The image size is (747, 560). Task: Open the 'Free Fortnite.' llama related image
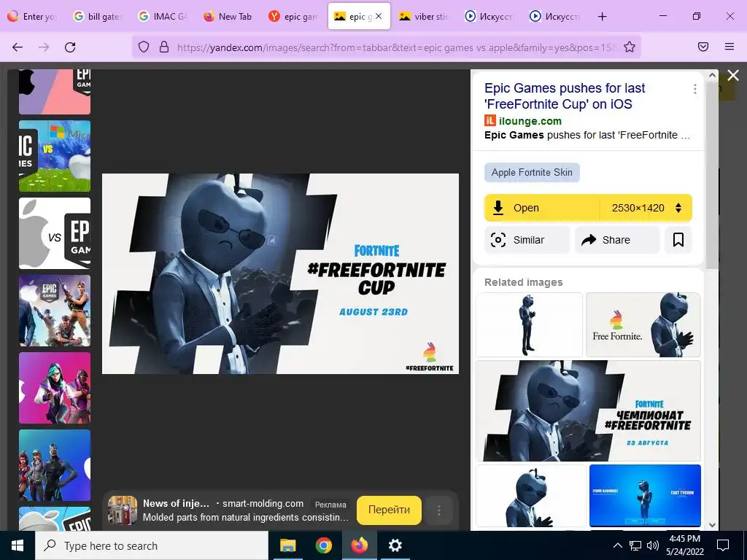click(643, 324)
